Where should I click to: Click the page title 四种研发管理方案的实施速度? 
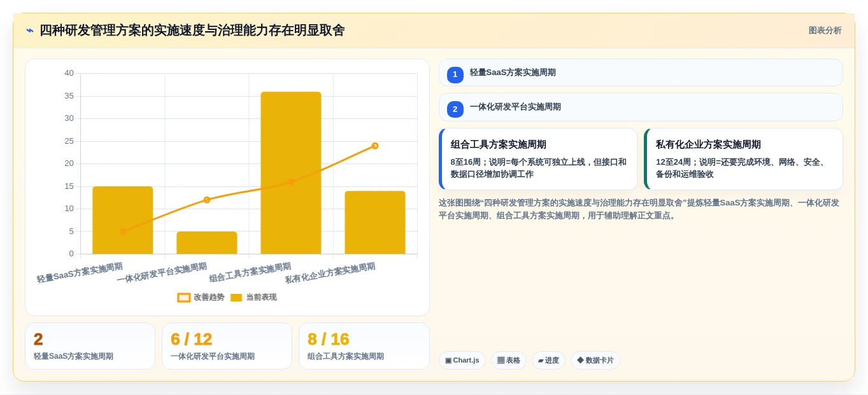[x=192, y=31]
